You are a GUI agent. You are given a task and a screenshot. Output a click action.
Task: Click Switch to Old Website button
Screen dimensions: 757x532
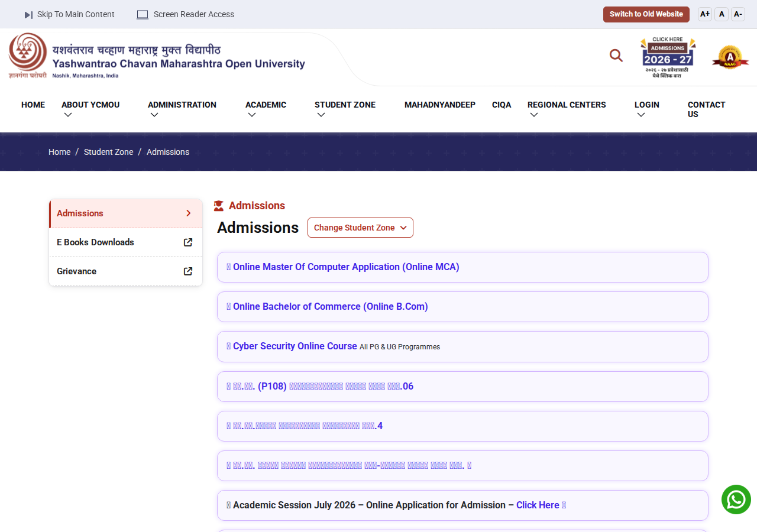pos(646,14)
